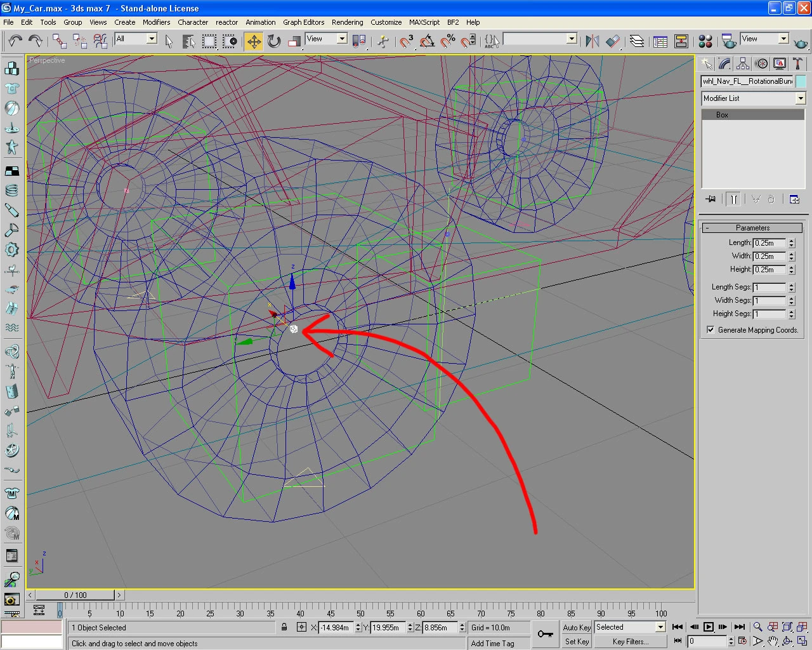Screen dimensions: 812x650
Task: Click the object color swatch beside the name
Action: pos(801,81)
